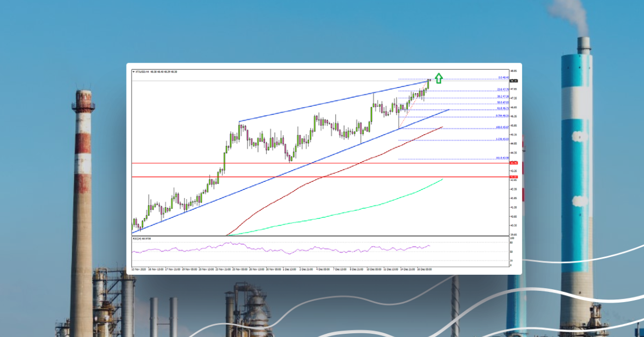
Task: Click the 161.8 43.98 extension level label
Action: click(x=502, y=157)
